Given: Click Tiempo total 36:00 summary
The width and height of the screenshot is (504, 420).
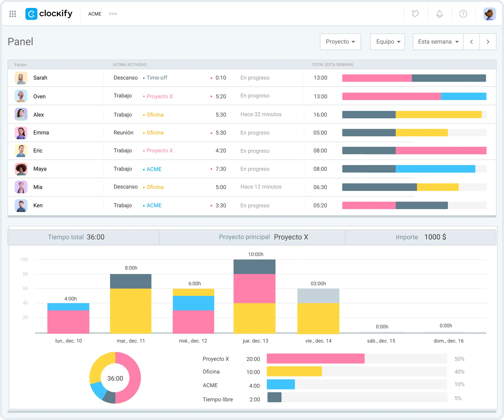Looking at the screenshot, I should tap(76, 237).
